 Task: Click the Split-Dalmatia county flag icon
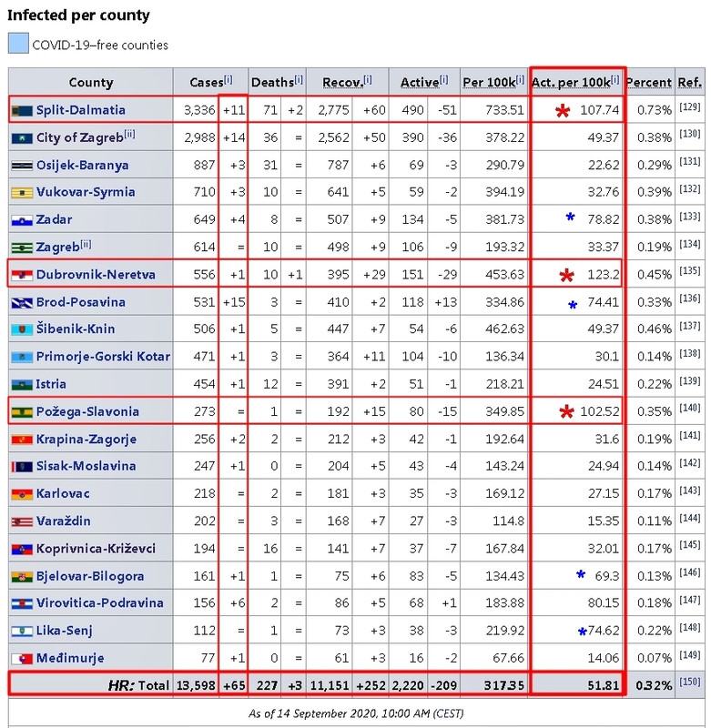pos(22,111)
